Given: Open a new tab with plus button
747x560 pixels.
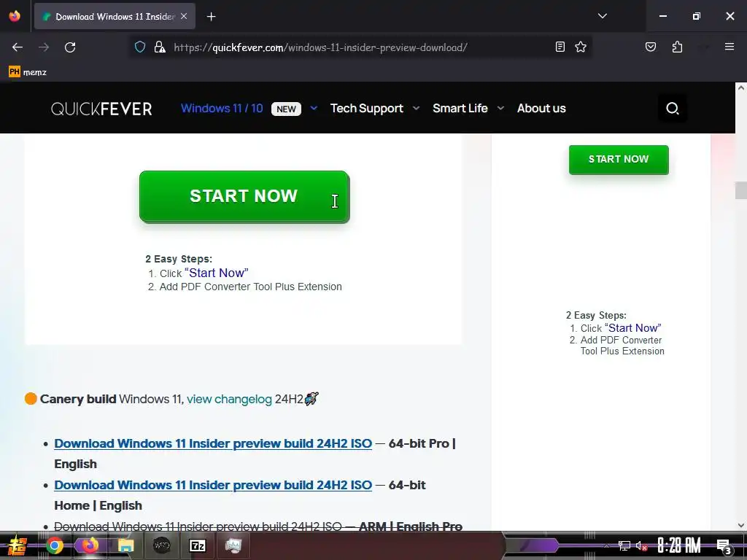Looking at the screenshot, I should point(211,17).
